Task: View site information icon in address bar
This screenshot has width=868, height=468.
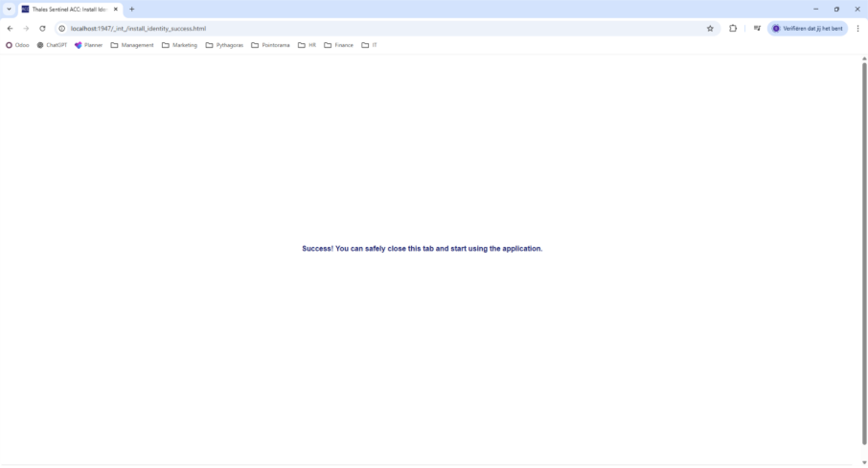Action: (62, 28)
